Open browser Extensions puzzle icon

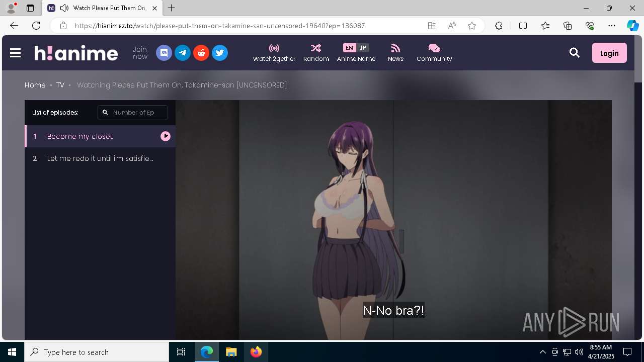coord(499,26)
